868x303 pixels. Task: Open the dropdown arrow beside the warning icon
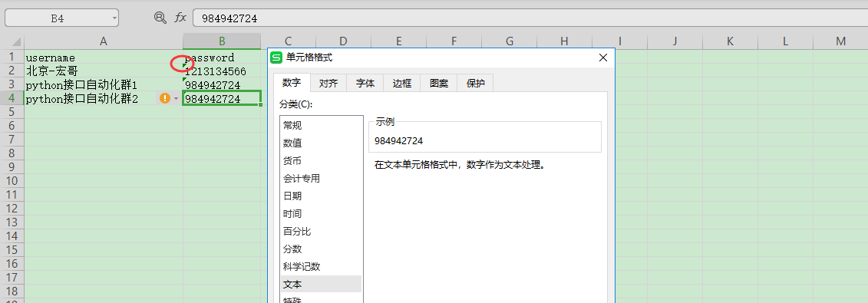coord(176,98)
